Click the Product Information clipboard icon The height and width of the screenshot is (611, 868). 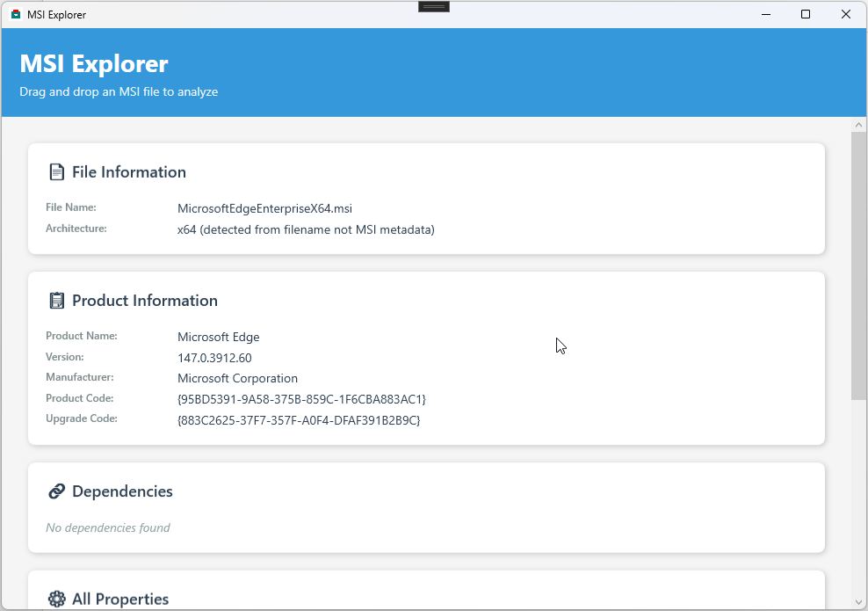tap(56, 301)
